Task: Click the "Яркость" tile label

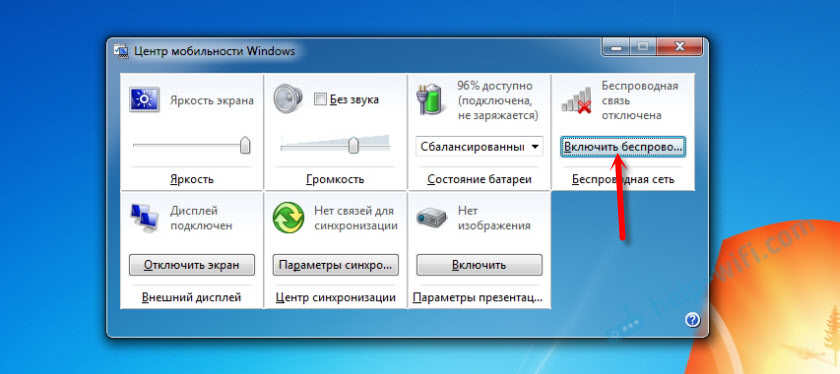Action: [x=192, y=179]
